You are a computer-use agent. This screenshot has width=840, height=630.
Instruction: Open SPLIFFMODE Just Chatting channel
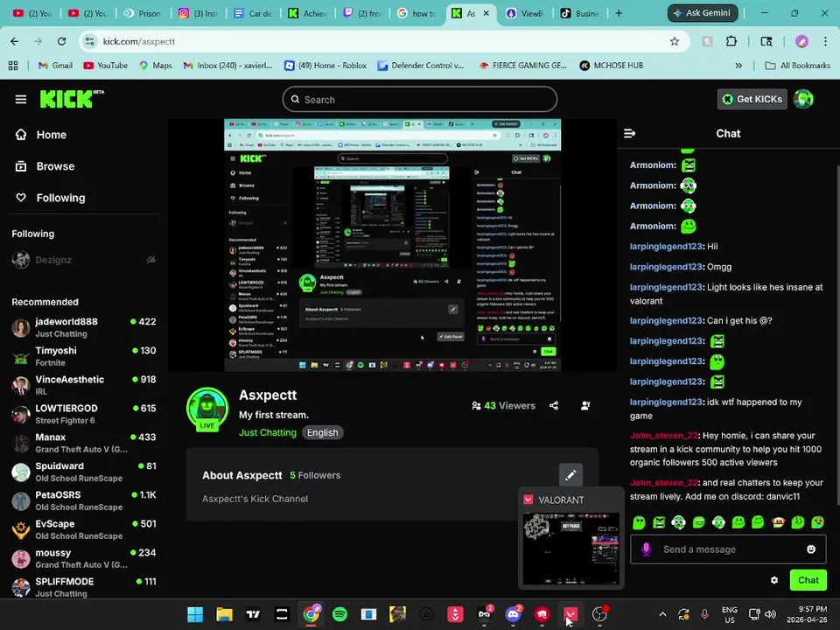point(83,587)
